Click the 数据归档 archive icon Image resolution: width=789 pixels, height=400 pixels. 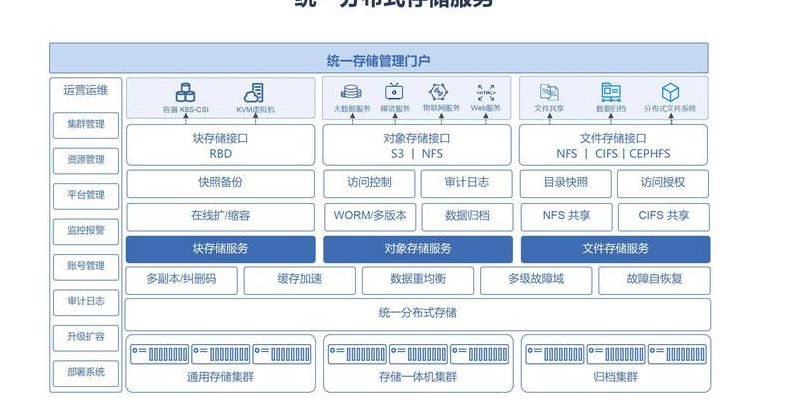click(x=611, y=93)
